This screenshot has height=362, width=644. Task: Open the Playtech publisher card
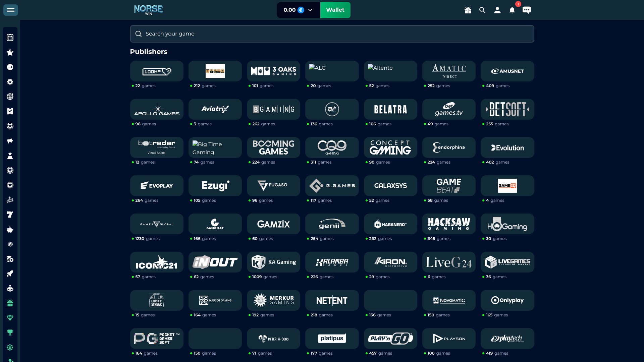click(x=507, y=339)
